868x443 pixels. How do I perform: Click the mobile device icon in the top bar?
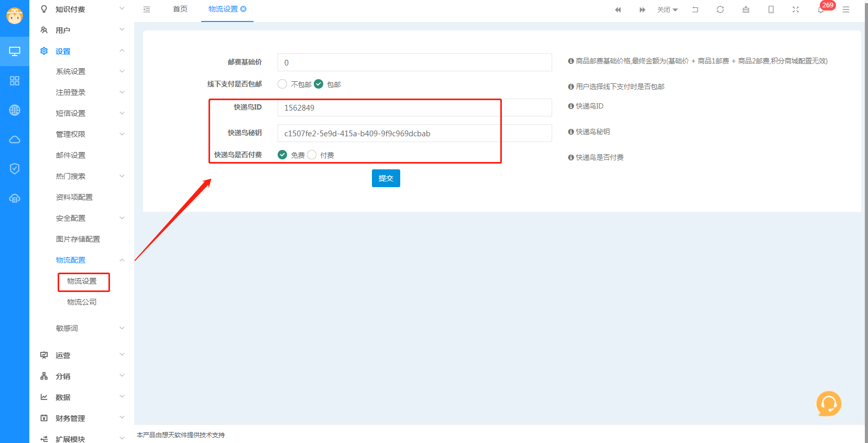(x=771, y=9)
